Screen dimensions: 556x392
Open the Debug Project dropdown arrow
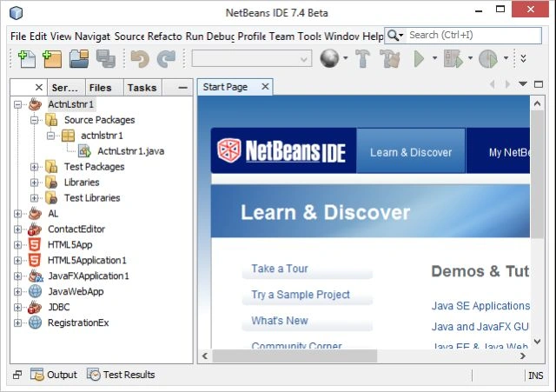[470, 58]
